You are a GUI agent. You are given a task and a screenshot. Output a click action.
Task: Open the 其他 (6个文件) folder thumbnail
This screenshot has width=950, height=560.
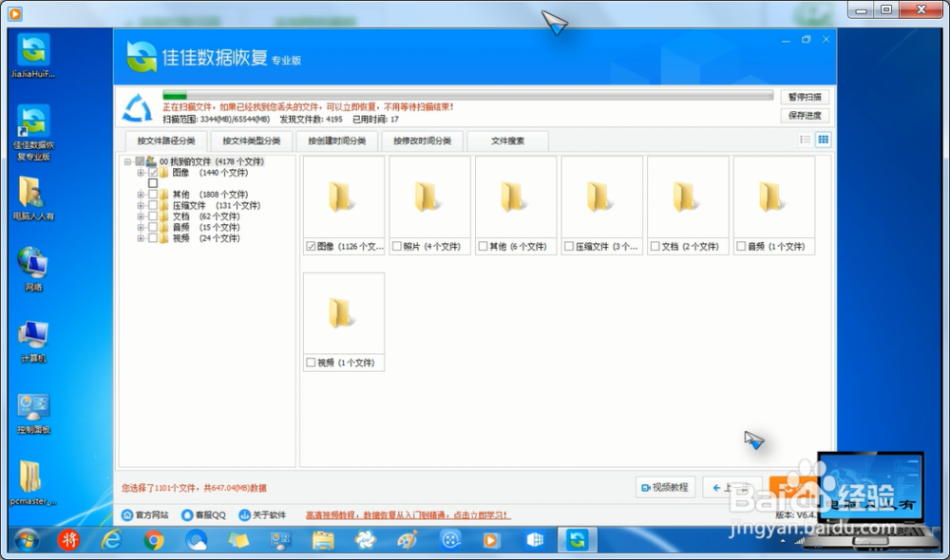click(516, 197)
